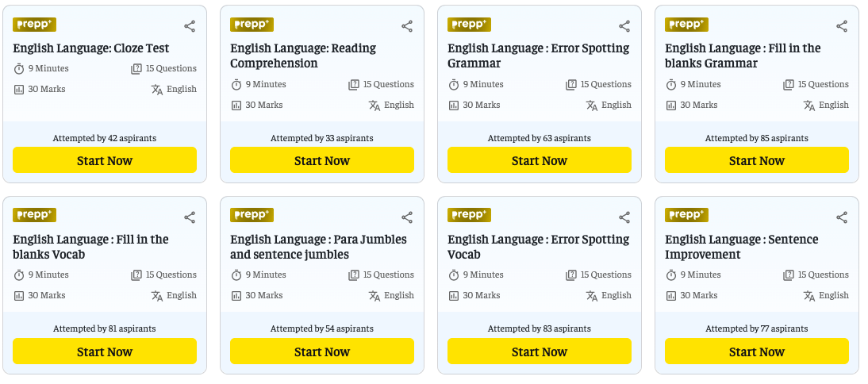Share the Para Jumbles test card
The image size is (868, 384).
407,217
